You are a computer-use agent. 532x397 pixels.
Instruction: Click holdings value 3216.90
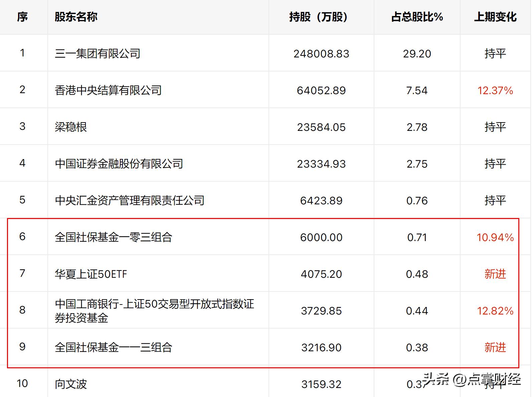(x=321, y=348)
